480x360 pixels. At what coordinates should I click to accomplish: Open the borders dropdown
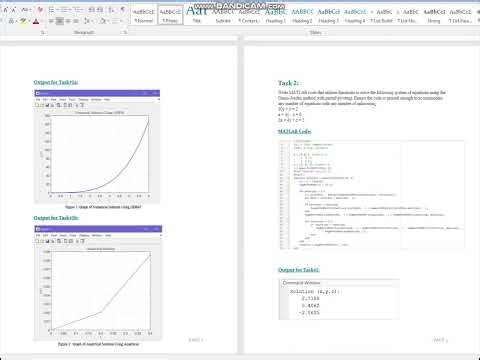[x=116, y=21]
